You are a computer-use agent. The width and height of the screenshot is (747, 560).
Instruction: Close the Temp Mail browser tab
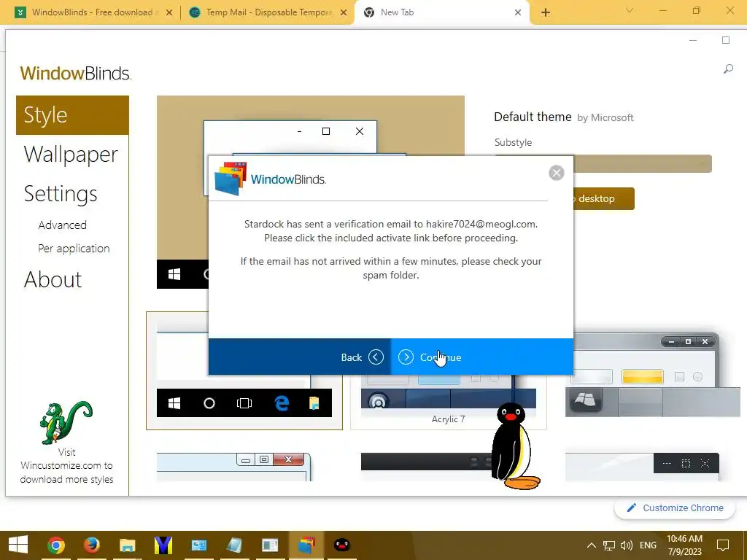tap(344, 12)
